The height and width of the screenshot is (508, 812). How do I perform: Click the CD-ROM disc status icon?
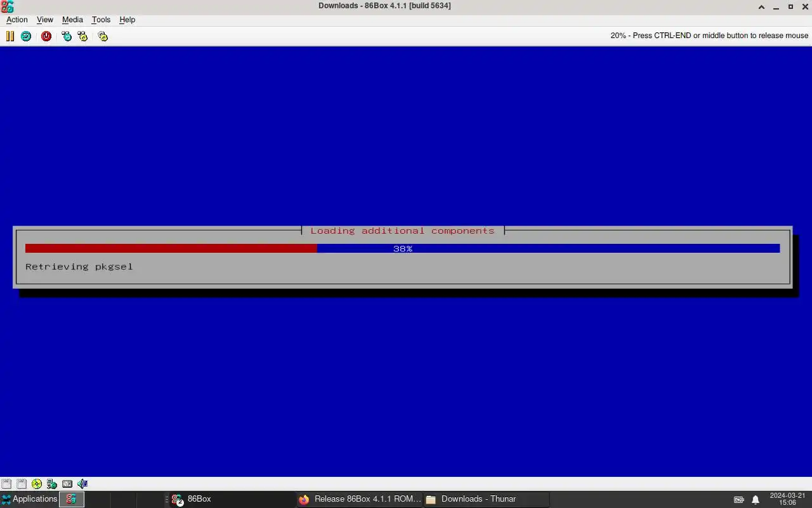[x=37, y=484]
